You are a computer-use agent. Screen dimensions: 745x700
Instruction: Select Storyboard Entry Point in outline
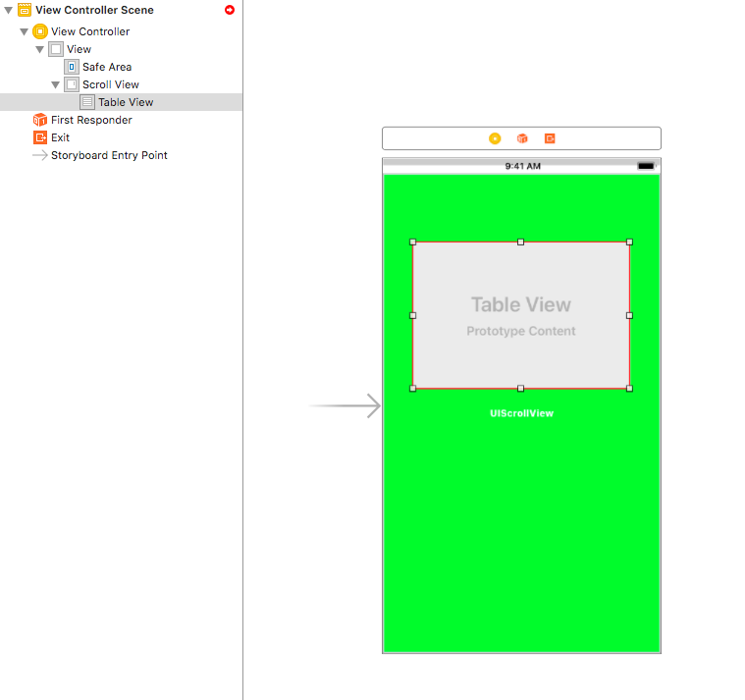coord(109,155)
